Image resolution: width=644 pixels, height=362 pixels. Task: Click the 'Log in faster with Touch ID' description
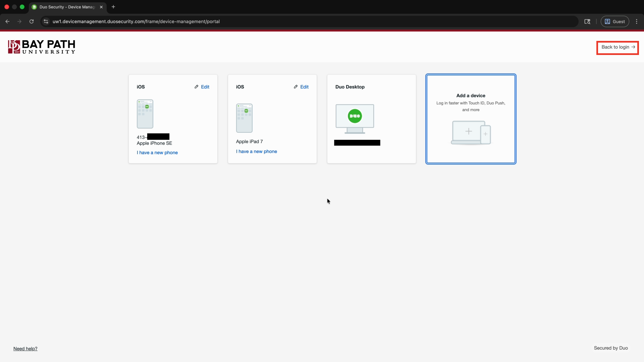pos(471,106)
